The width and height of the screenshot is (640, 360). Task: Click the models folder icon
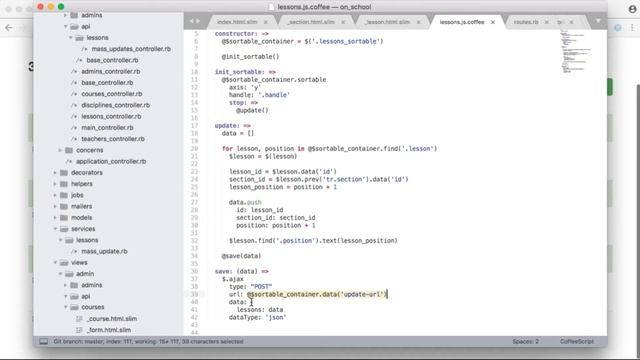(x=64, y=218)
